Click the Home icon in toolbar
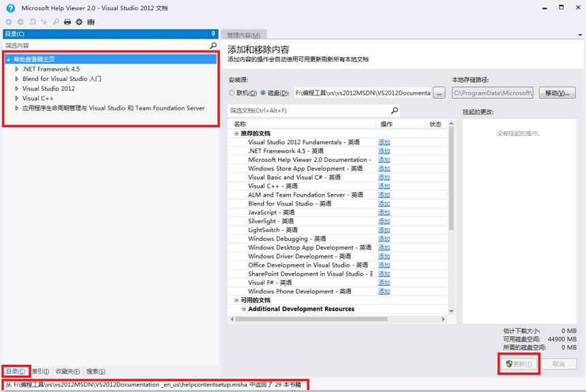Screen dimensions: 586x392 (33, 22)
